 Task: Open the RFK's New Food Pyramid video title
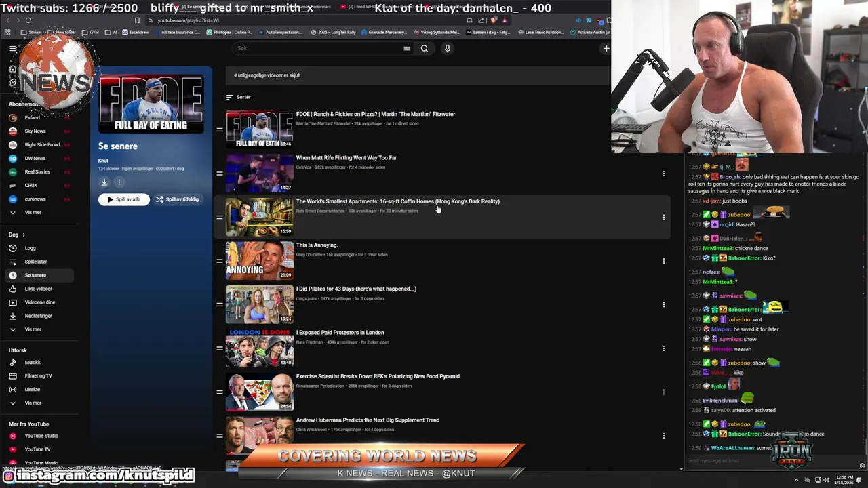coord(378,376)
